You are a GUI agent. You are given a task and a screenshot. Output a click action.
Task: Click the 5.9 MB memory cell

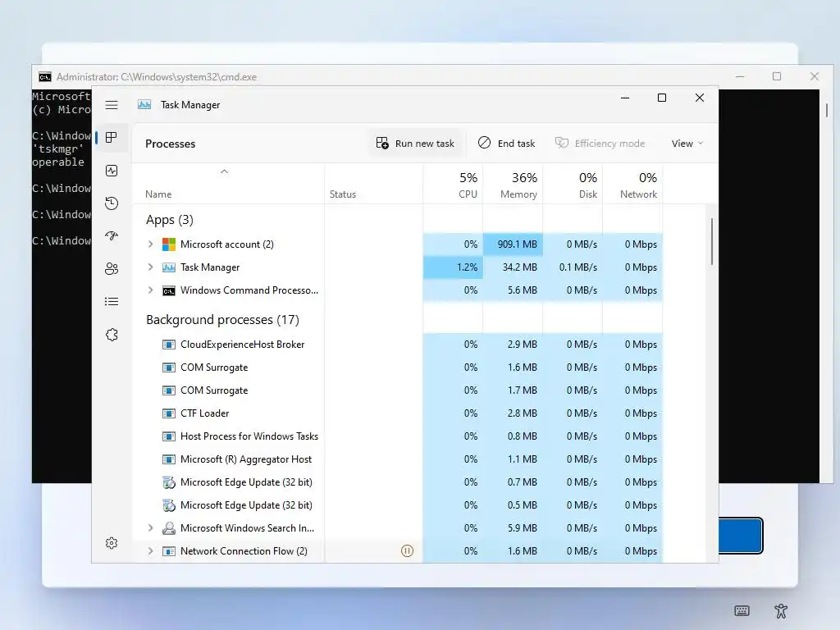click(513, 528)
